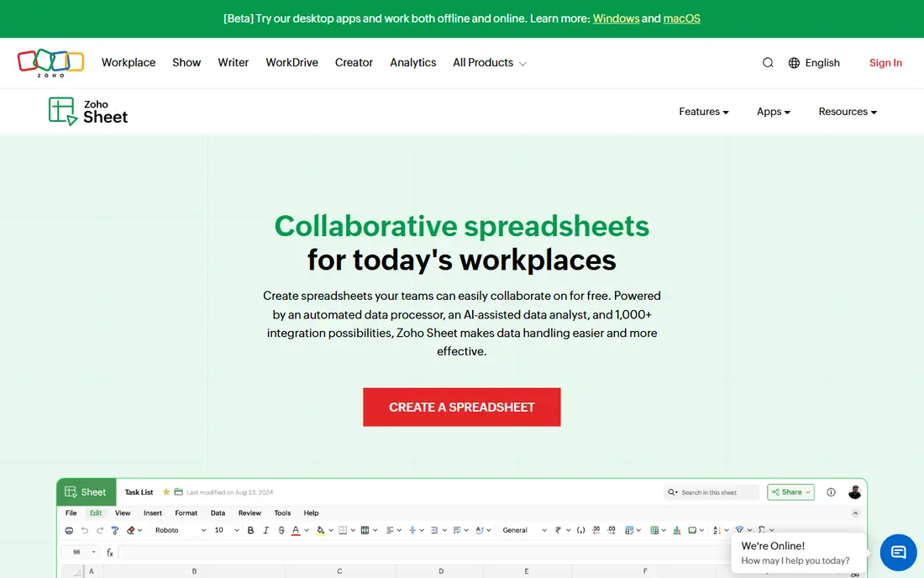Viewport: 924px width, 578px height.
Task: Go to the Workplace product link
Action: (129, 62)
